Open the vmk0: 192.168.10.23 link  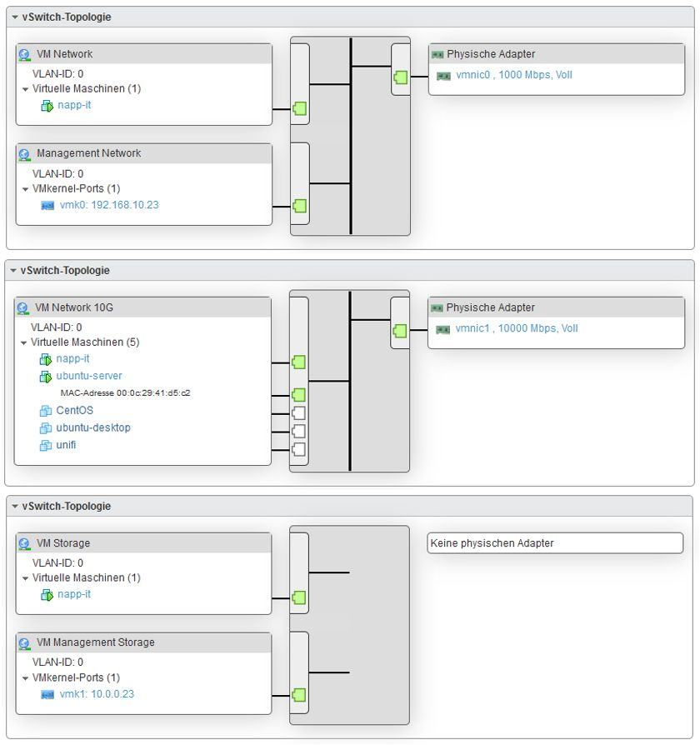pyautogui.click(x=109, y=204)
